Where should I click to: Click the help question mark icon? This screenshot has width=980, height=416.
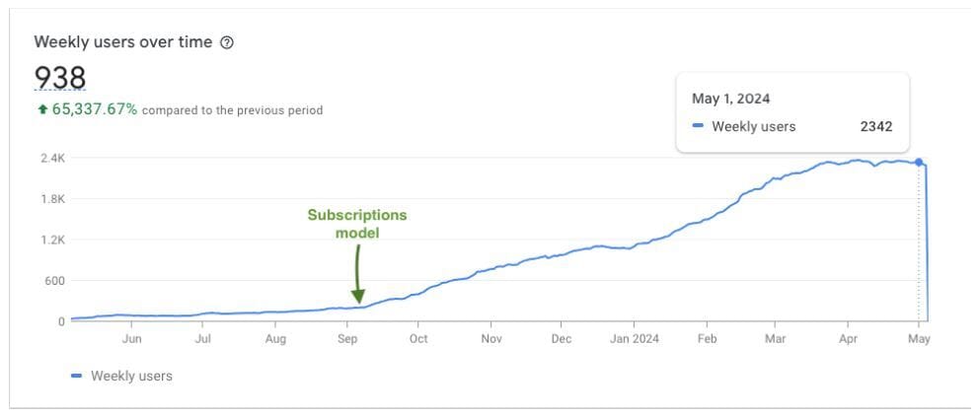(x=228, y=43)
